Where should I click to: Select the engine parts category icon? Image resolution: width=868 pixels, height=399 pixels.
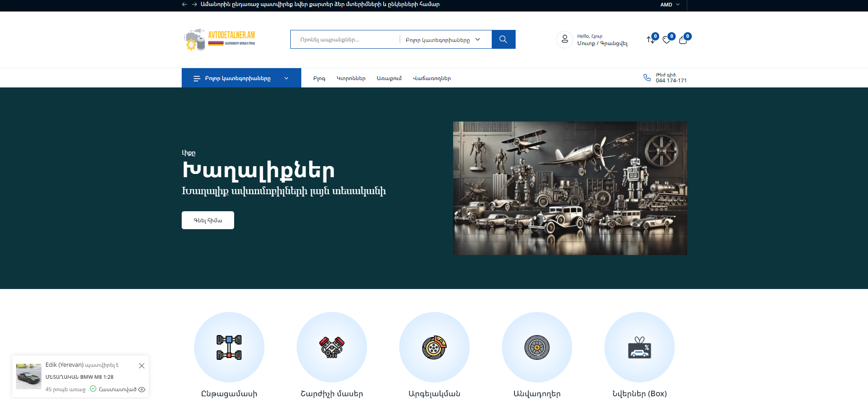(332, 347)
